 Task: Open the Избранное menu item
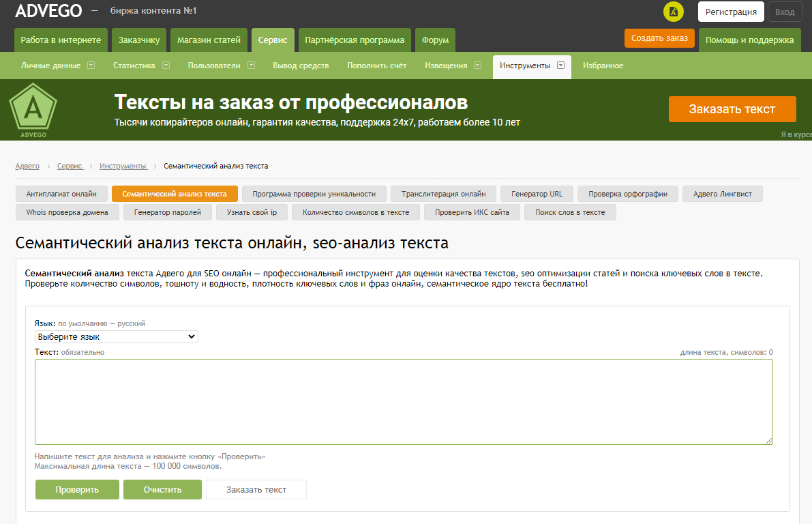(603, 65)
